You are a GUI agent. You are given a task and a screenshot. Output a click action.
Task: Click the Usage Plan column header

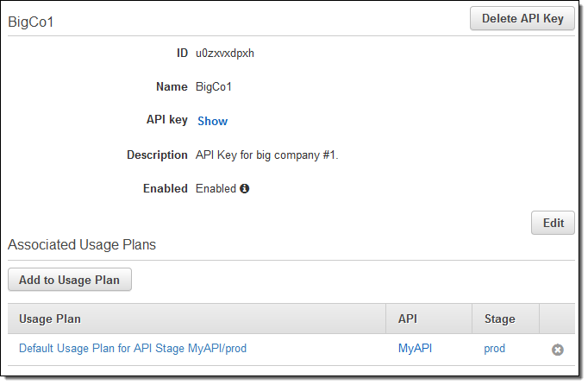(50, 319)
